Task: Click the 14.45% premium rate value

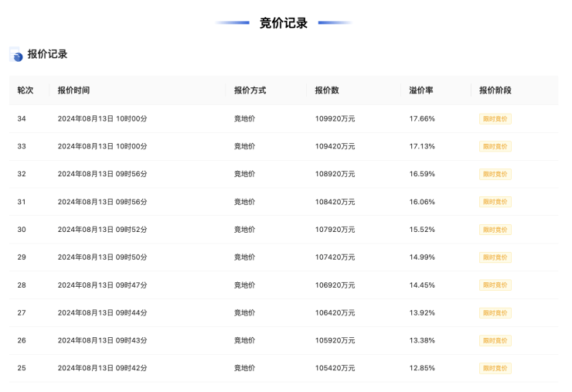Action: coord(422,285)
